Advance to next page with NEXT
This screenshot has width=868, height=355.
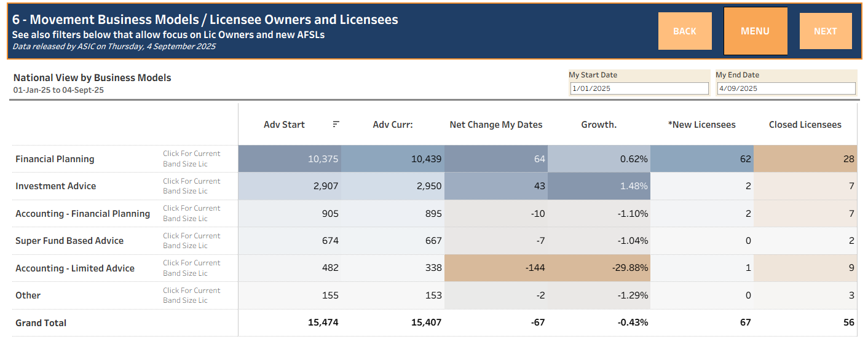[826, 31]
